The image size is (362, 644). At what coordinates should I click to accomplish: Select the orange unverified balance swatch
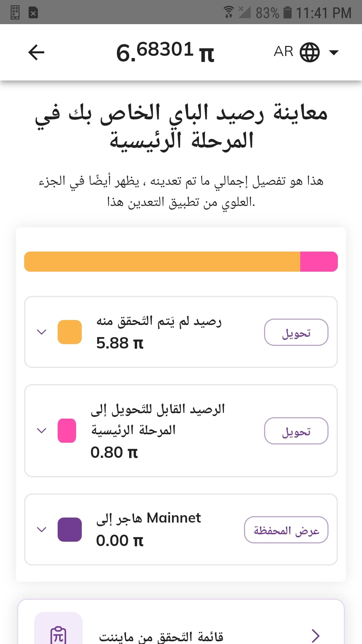pos(70,332)
